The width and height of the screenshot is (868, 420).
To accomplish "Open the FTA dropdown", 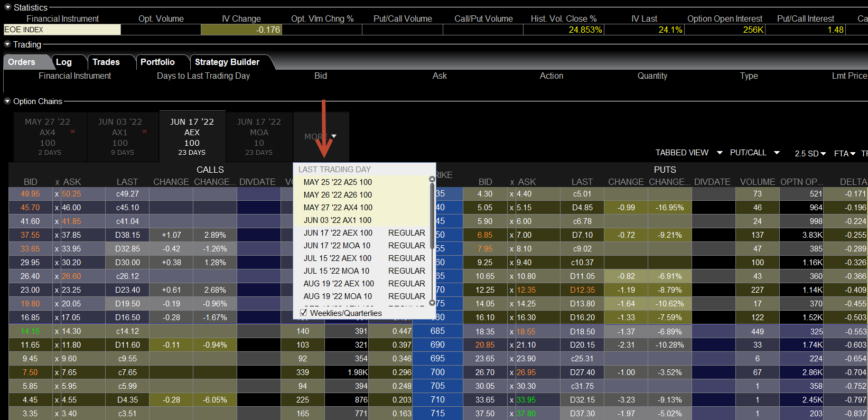I will pyautogui.click(x=844, y=154).
